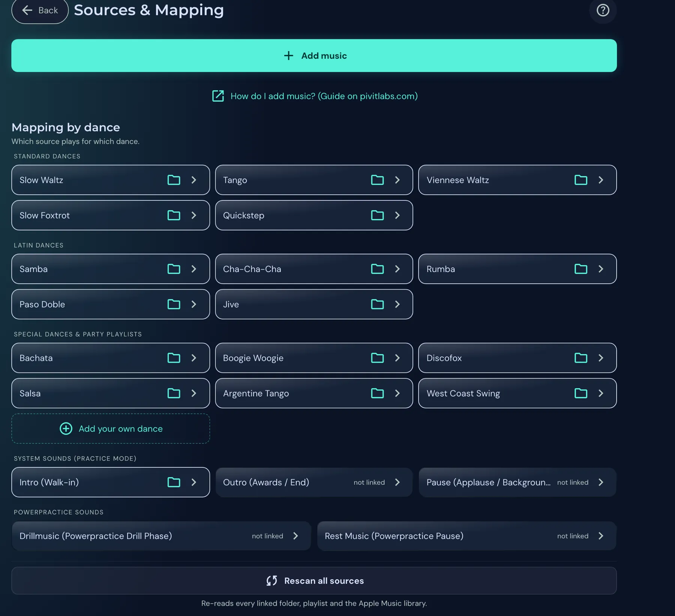
Task: Click the folder icon on Jive
Action: 377,304
